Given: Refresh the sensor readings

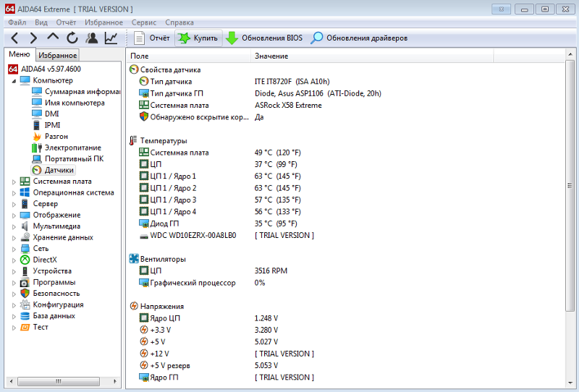Looking at the screenshot, I should pyautogui.click(x=72, y=38).
